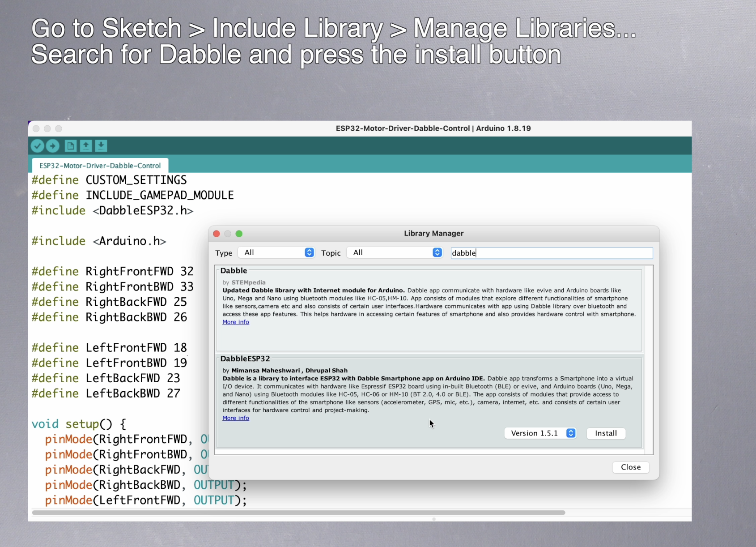Click the '#define LeftFrontFWD 18' line
This screenshot has height=547, width=756.
(x=109, y=347)
